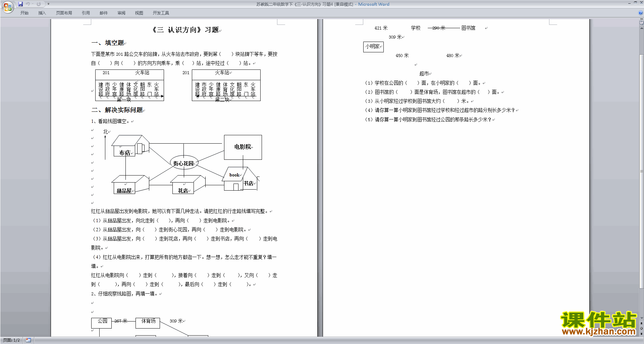Viewport: 644px width, 344px height.
Task: Click the 图书馆 label on page two
Action: click(x=468, y=28)
